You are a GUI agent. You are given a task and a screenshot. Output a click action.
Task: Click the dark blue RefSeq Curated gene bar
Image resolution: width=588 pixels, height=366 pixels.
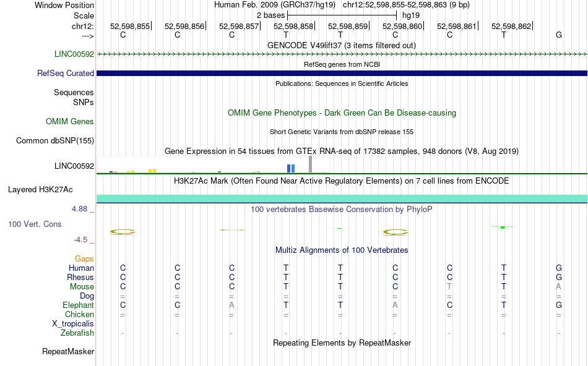342,73
